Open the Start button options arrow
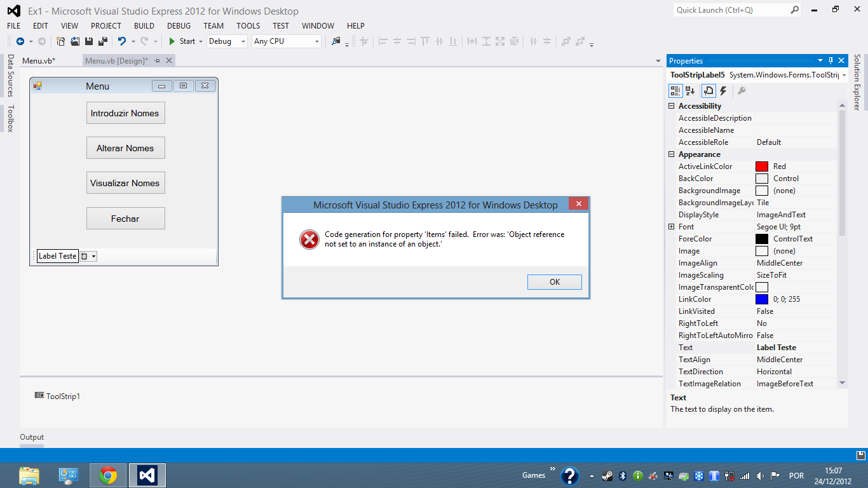 (x=201, y=41)
